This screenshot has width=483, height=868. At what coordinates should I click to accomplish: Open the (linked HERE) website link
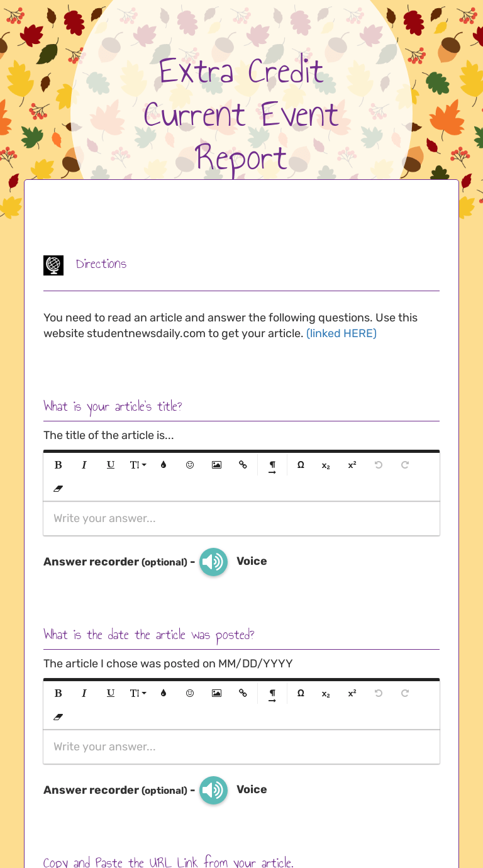[341, 333]
